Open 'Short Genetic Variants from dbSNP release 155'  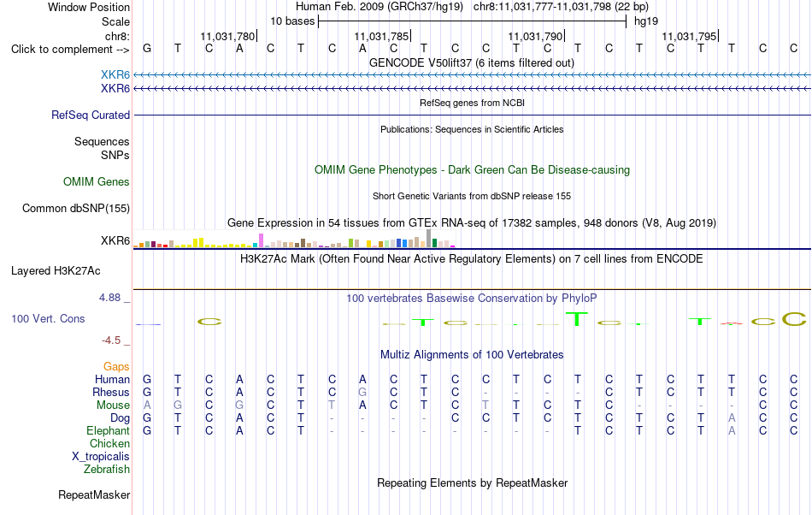pos(472,196)
